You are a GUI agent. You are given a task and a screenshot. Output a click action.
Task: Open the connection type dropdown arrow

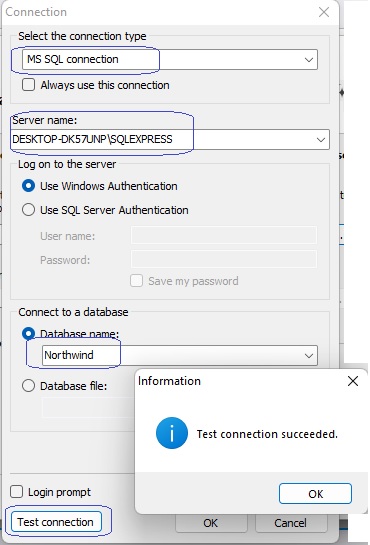(309, 60)
